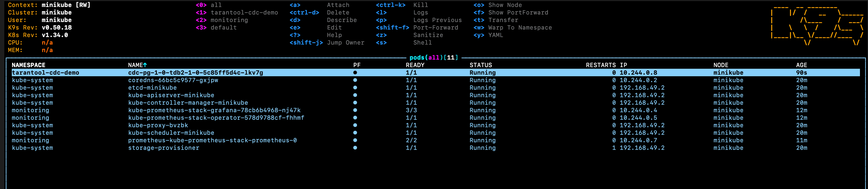
Task: Click the NAMESPACE column header
Action: coord(28,65)
